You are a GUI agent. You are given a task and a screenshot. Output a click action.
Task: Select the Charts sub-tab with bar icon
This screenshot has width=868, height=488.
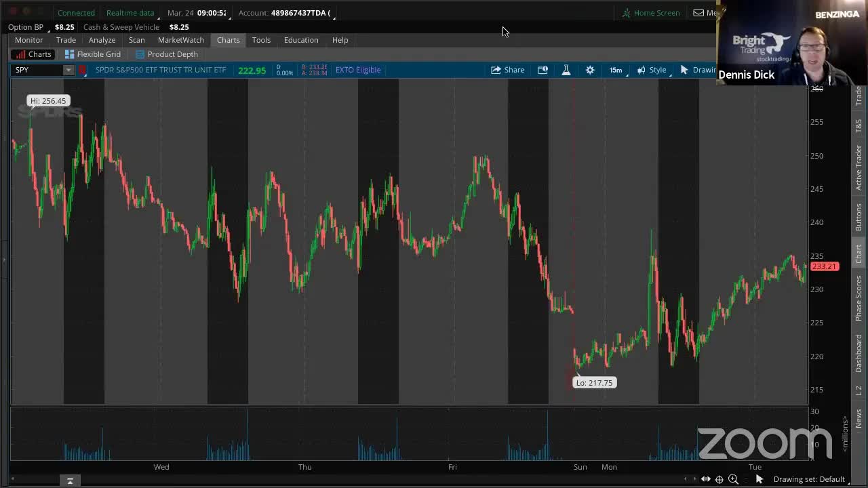(33, 54)
